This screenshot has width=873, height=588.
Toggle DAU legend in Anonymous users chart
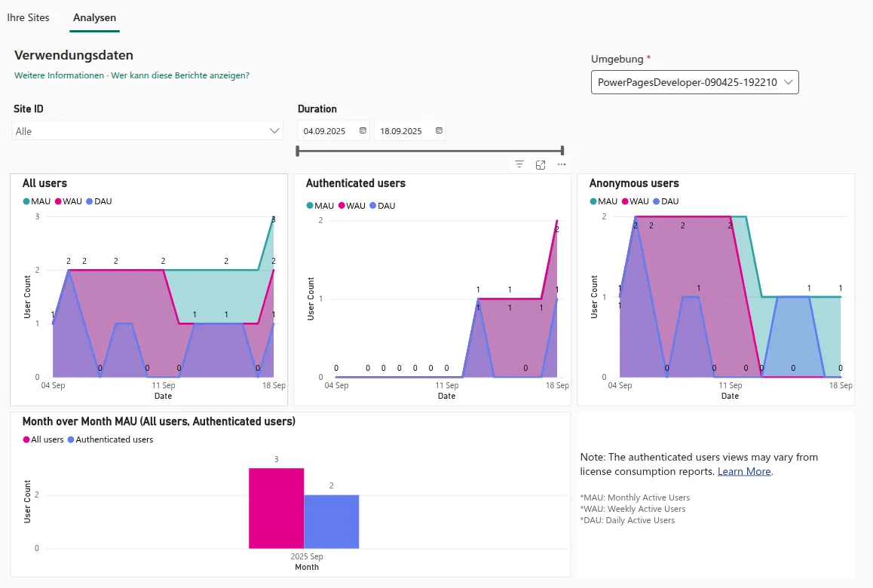pos(666,201)
